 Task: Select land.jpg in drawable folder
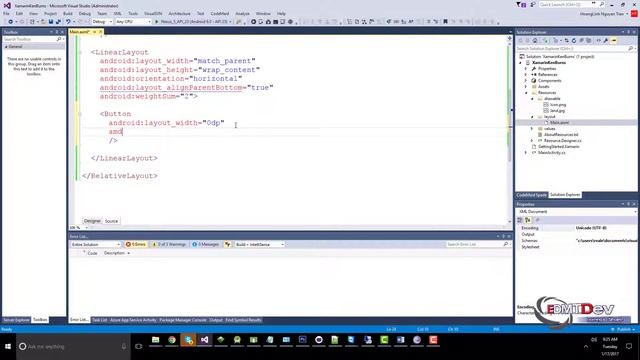(x=557, y=111)
